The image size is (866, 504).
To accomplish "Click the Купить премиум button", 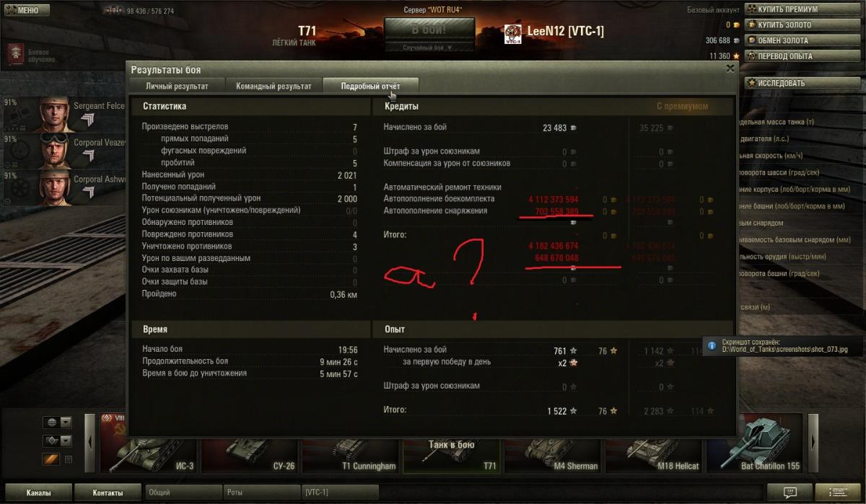I will [787, 9].
